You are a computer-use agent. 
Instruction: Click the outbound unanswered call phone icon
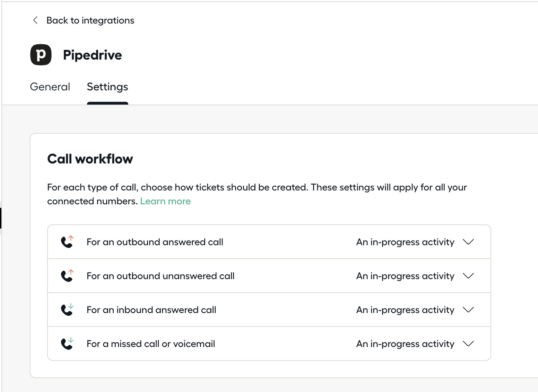(67, 276)
